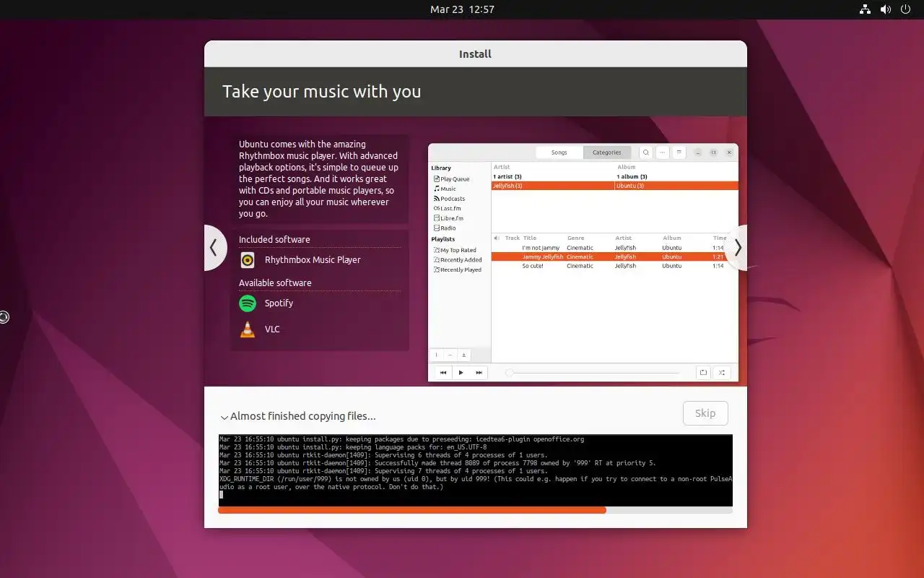Open the hamburger menu in Rhythmbox header
924x578 pixels.
pyautogui.click(x=679, y=152)
